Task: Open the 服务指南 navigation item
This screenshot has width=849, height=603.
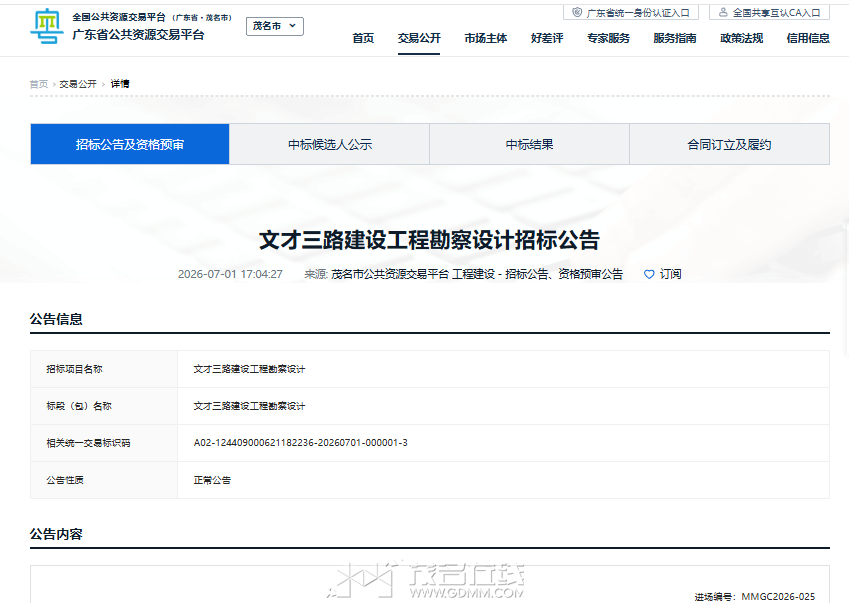Action: pos(675,38)
